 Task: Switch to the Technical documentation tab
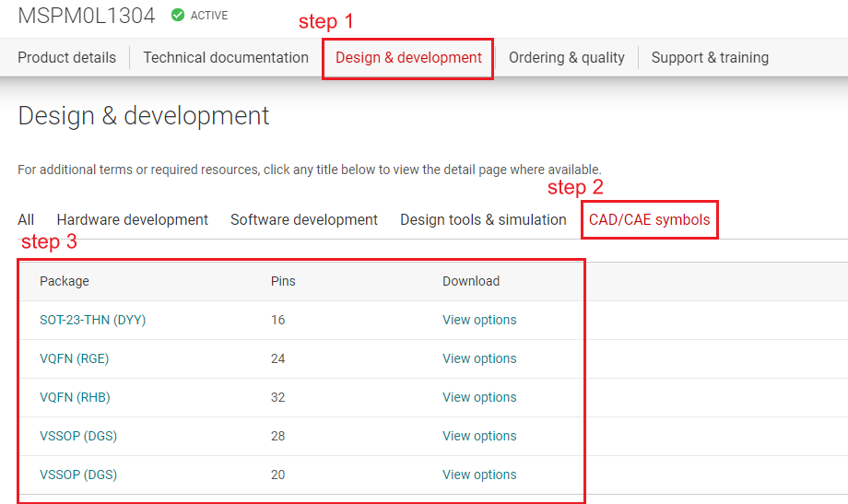click(x=226, y=57)
